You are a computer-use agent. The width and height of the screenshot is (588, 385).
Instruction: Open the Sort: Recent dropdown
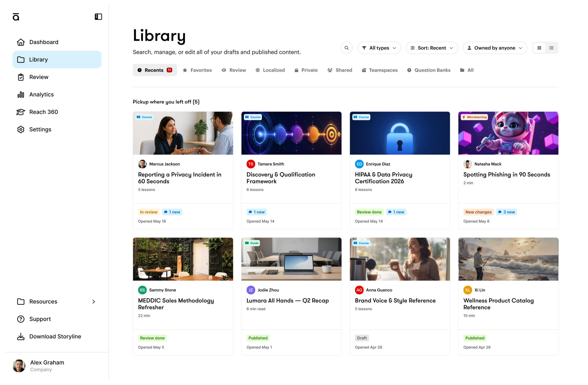click(x=432, y=48)
